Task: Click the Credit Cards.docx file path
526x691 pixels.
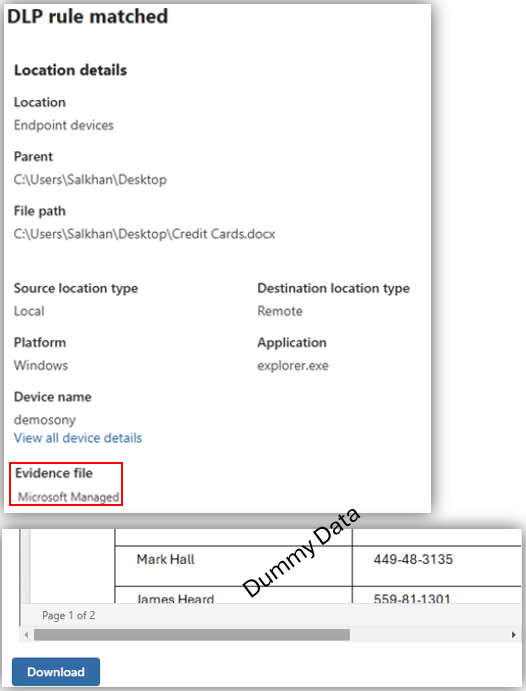Action: [144, 234]
